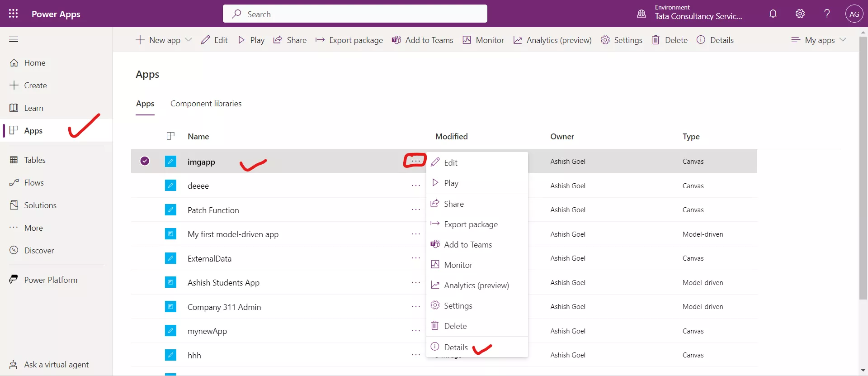Click the help question mark icon
This screenshot has height=376, width=868.
click(x=827, y=14)
